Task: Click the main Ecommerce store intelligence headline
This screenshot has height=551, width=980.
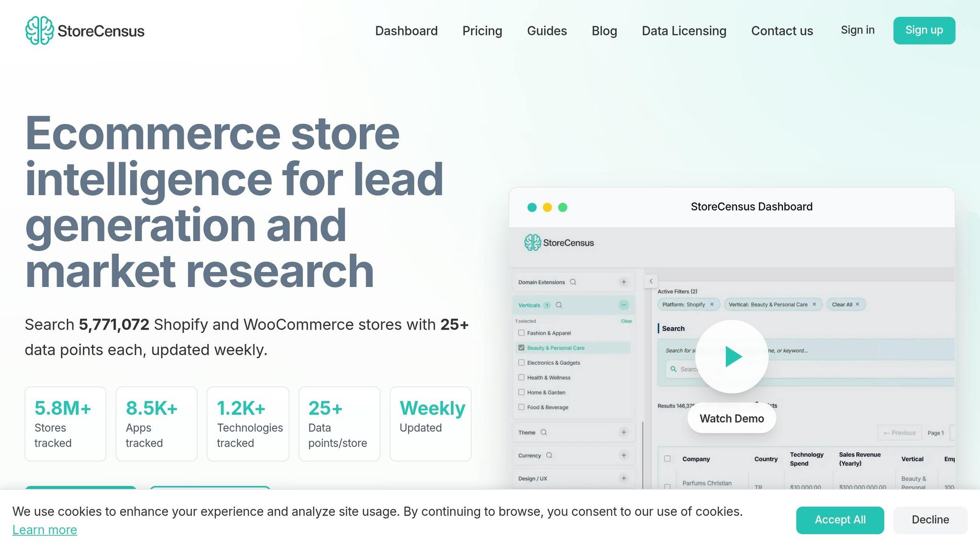Action: 234,202
